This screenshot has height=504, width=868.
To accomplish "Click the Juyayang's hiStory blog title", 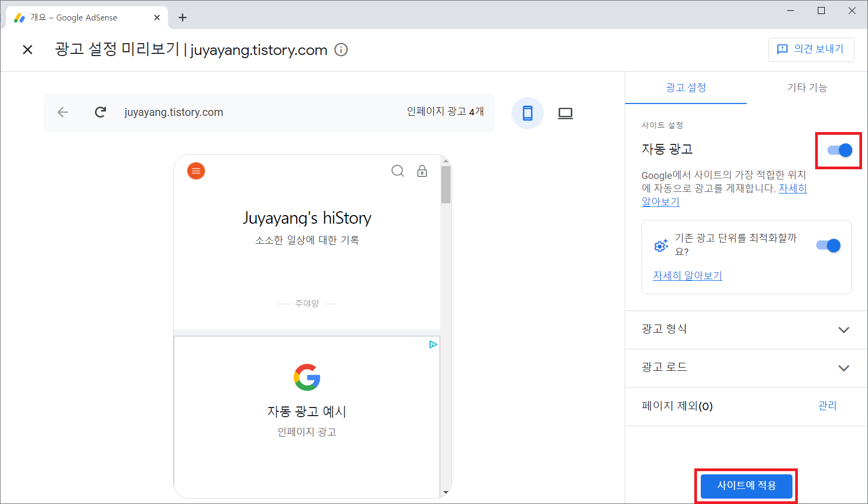I will click(307, 218).
